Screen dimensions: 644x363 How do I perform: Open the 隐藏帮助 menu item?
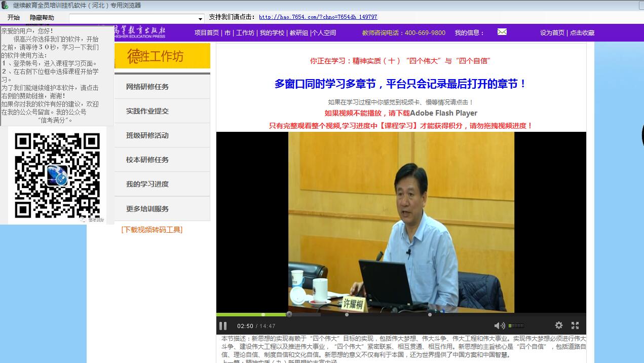click(42, 18)
